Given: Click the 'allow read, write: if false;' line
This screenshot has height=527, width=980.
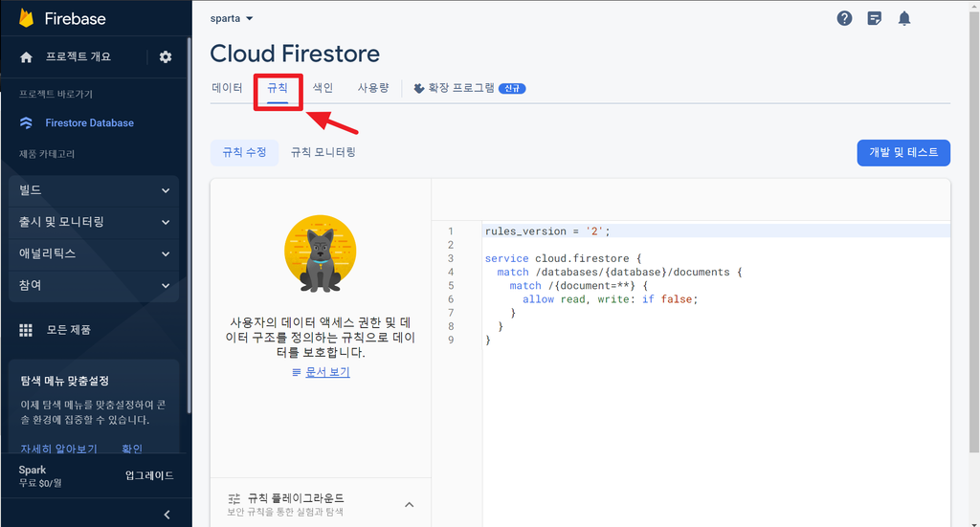Looking at the screenshot, I should tap(610, 299).
